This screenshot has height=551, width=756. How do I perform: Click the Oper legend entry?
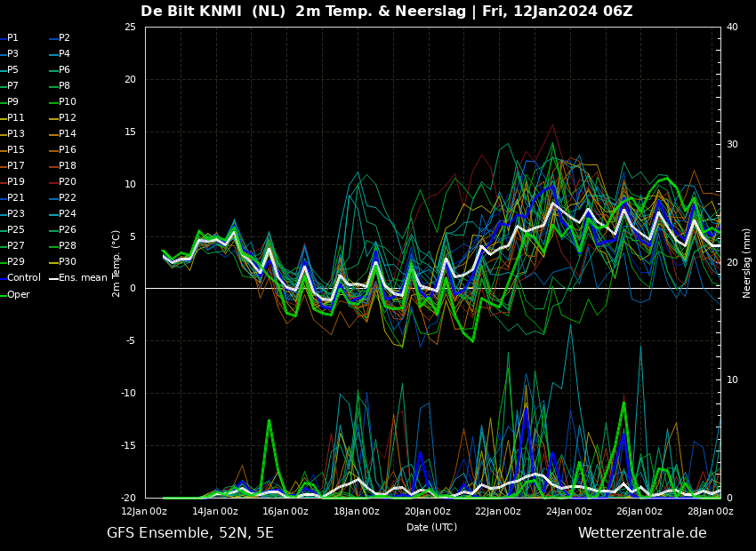point(15,294)
